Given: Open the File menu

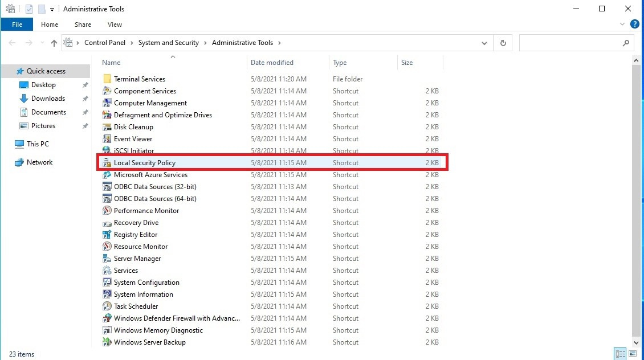Looking at the screenshot, I should pyautogui.click(x=17, y=24).
